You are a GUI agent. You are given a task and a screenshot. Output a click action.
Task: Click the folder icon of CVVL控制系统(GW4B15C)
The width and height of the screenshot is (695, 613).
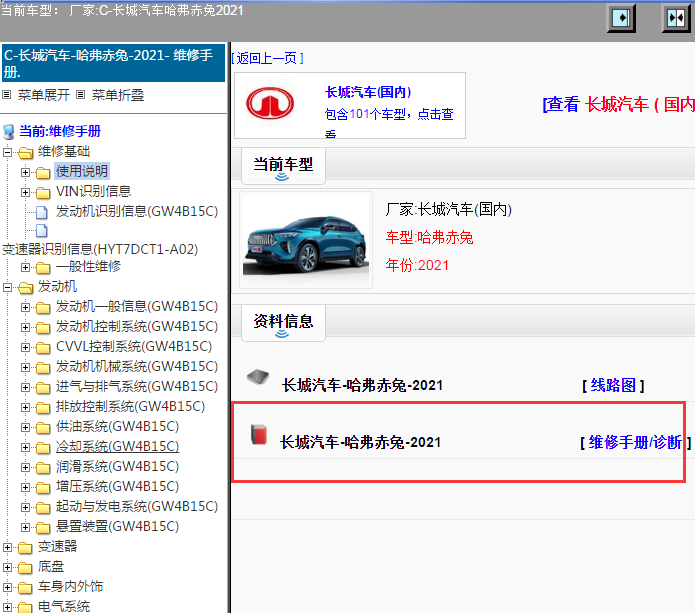point(43,347)
